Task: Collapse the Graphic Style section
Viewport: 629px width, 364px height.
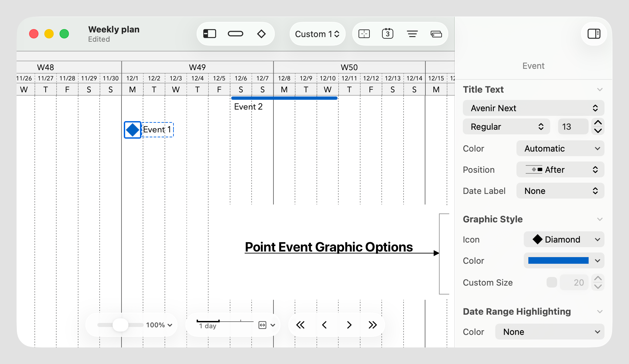Action: click(x=600, y=219)
